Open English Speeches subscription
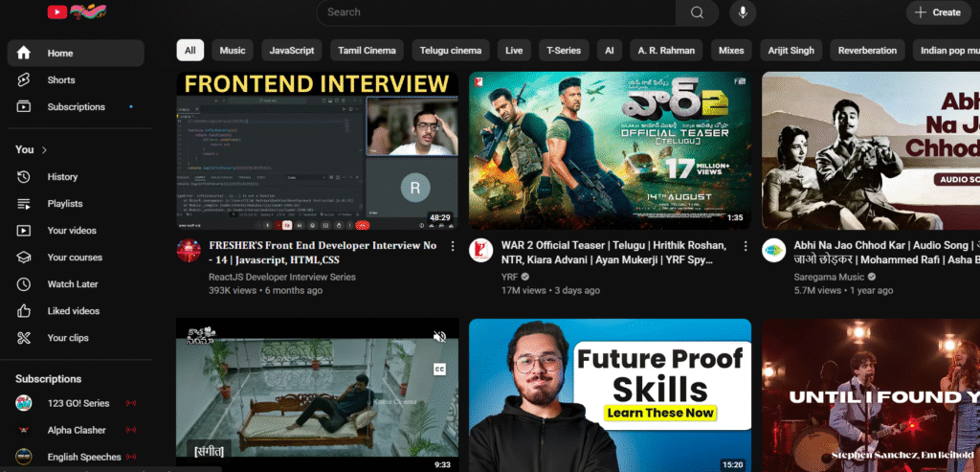 76,457
